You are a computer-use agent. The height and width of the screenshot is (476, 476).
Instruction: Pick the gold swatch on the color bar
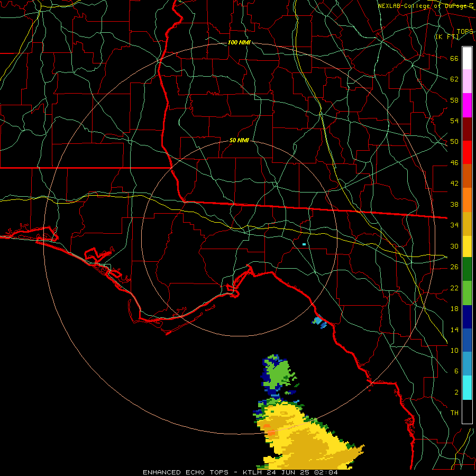click(x=467, y=223)
